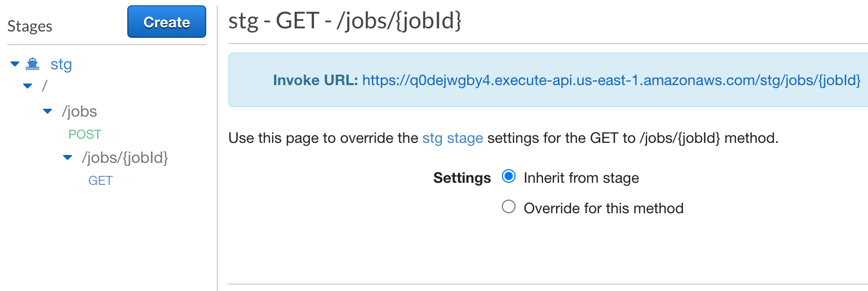Open the Invoke URL link

point(611,80)
